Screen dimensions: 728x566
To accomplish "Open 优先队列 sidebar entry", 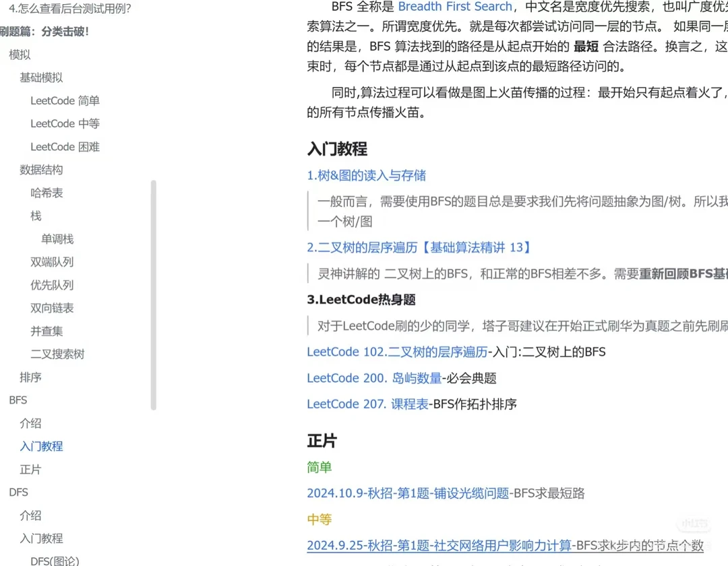I will pos(52,285).
